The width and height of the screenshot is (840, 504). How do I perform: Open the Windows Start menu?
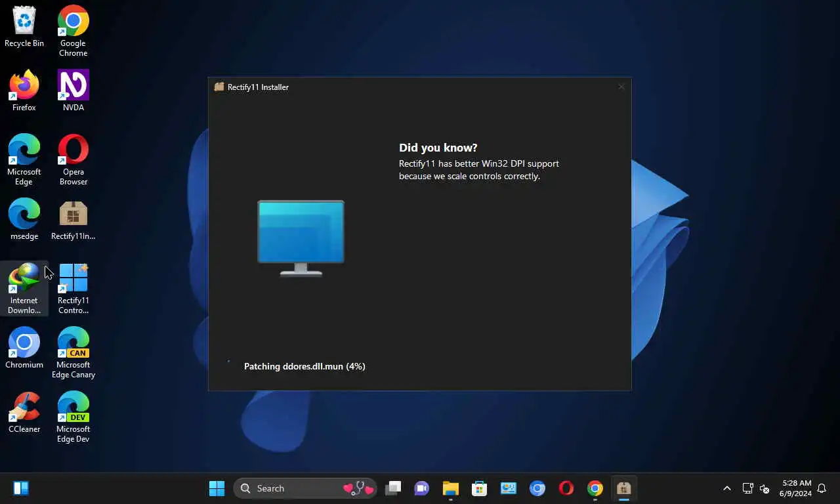point(217,488)
